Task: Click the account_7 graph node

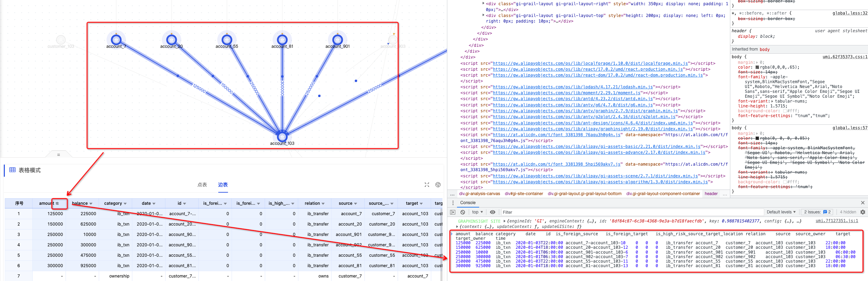Action: pyautogui.click(x=116, y=40)
